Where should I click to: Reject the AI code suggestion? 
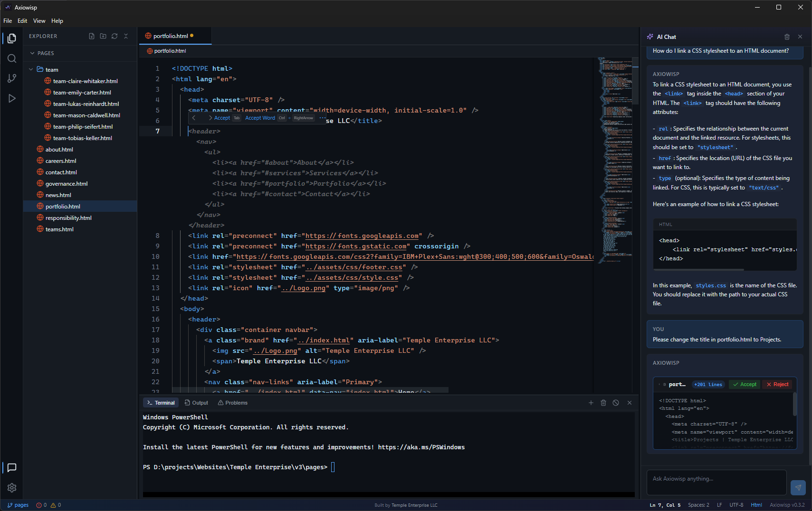pos(777,384)
